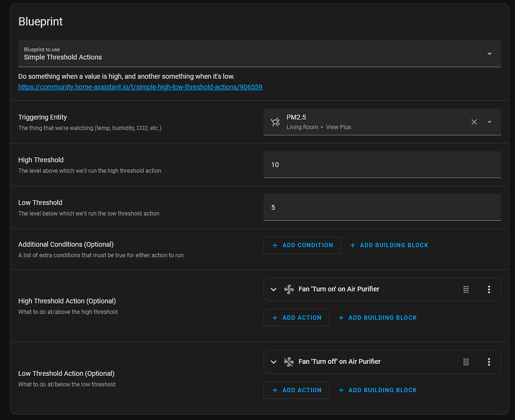The height and width of the screenshot is (420, 515).
Task: Click the fan icon on 'Turn on' action
Action: (289, 289)
